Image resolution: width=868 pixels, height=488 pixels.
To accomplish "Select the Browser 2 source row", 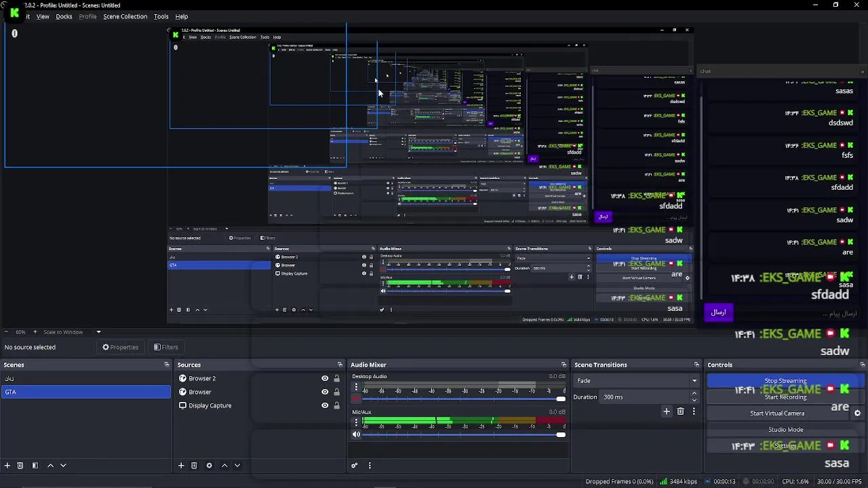I will pos(258,378).
